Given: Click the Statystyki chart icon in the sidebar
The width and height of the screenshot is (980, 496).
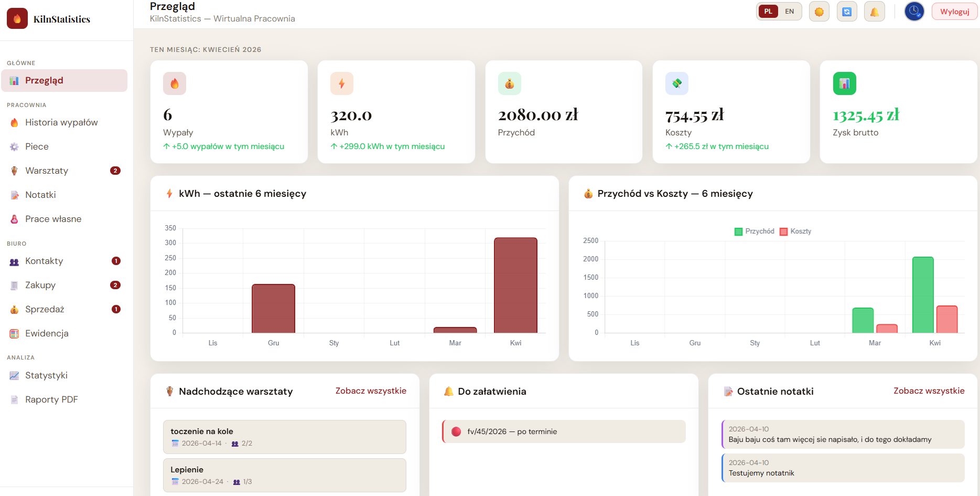Looking at the screenshot, I should coord(15,376).
